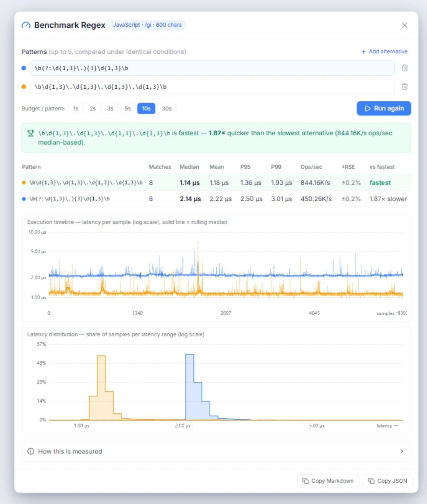The image size is (427, 504).
Task: Click the 3.01 µs P99 value
Action: 281,199
